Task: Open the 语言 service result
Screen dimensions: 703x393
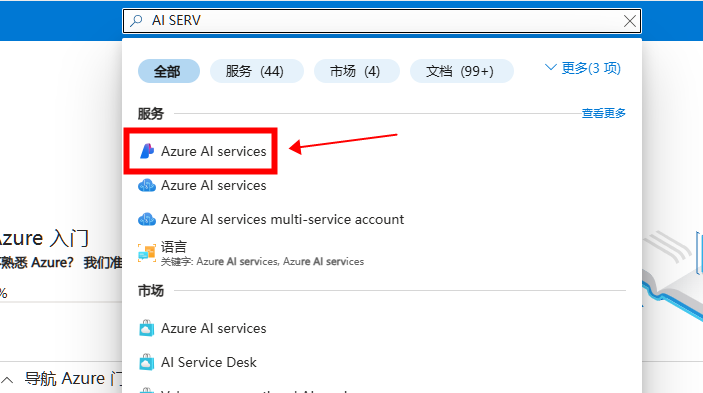Action: [x=174, y=247]
